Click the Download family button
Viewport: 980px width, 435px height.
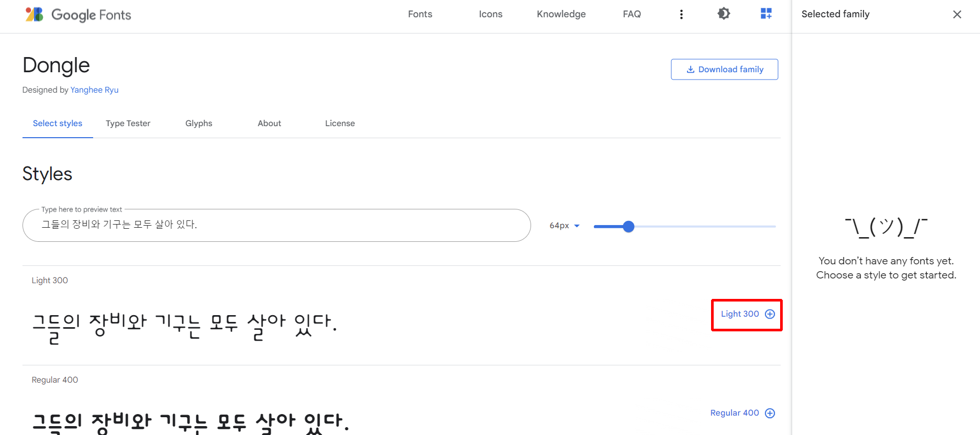coord(724,69)
